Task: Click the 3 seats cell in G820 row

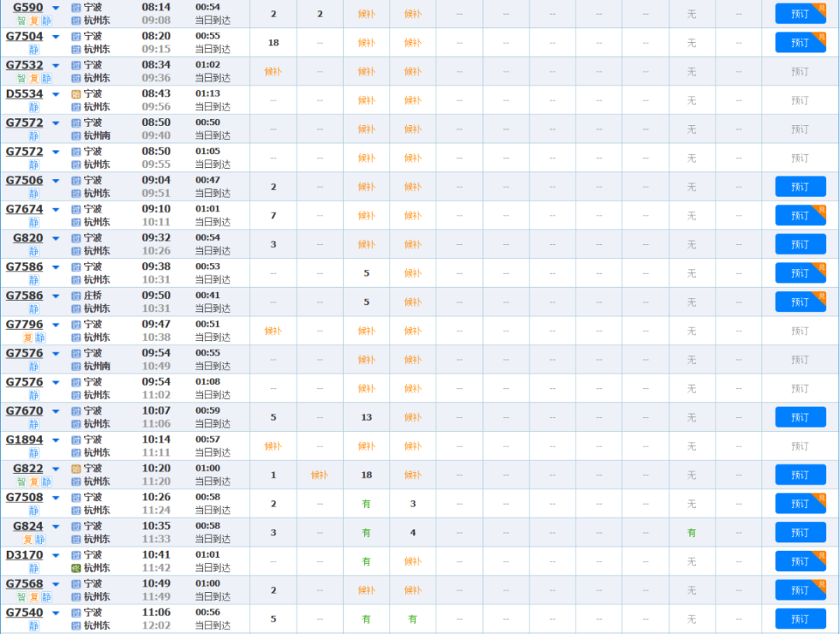Action: pos(273,245)
